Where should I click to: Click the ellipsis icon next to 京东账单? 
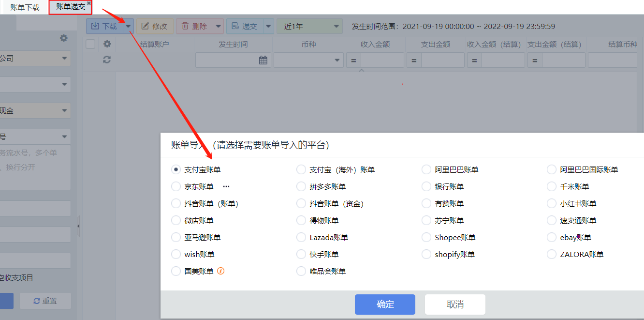(x=226, y=186)
